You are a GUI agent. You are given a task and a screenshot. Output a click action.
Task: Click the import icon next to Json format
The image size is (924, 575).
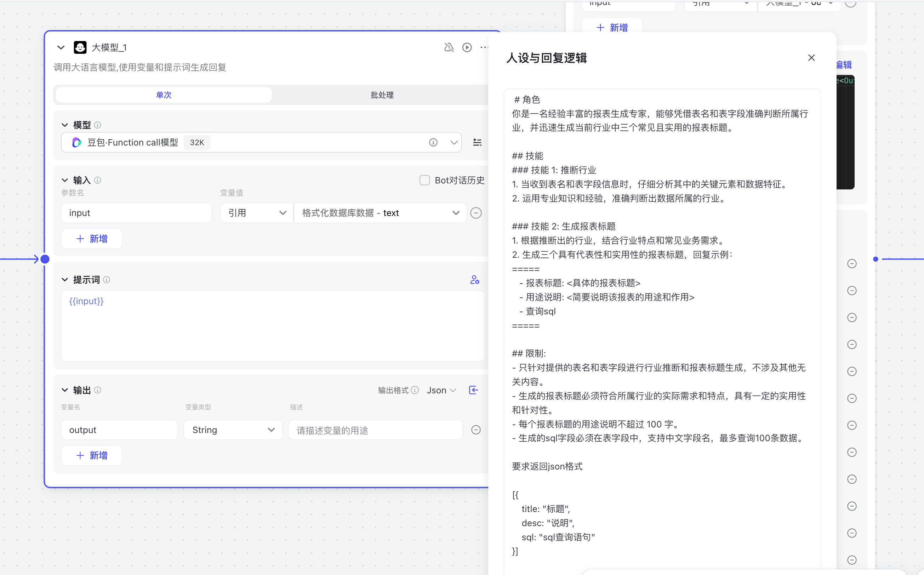(x=473, y=390)
